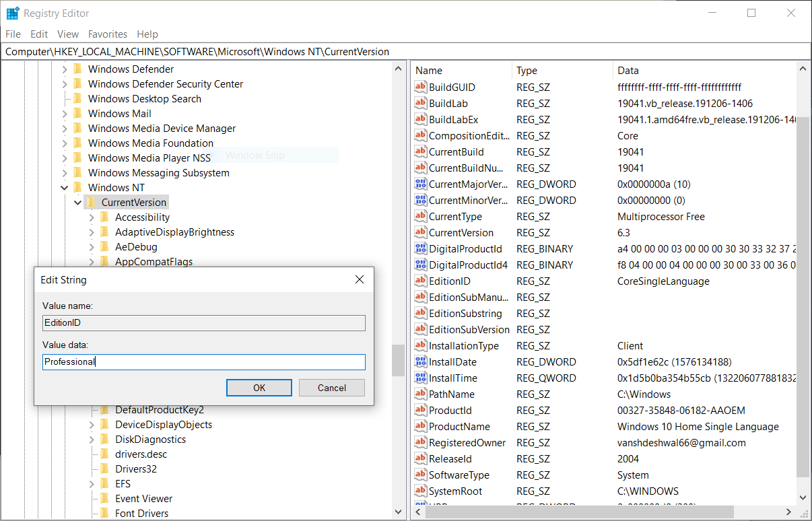Viewport: 812px width, 521px height.
Task: Select the Drivers32 key
Action: pos(136,469)
